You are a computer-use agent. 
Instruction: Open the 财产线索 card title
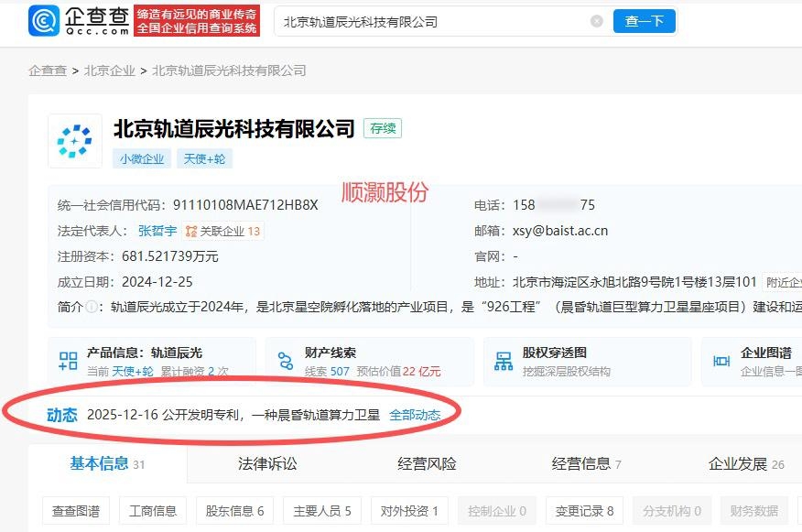tap(330, 353)
